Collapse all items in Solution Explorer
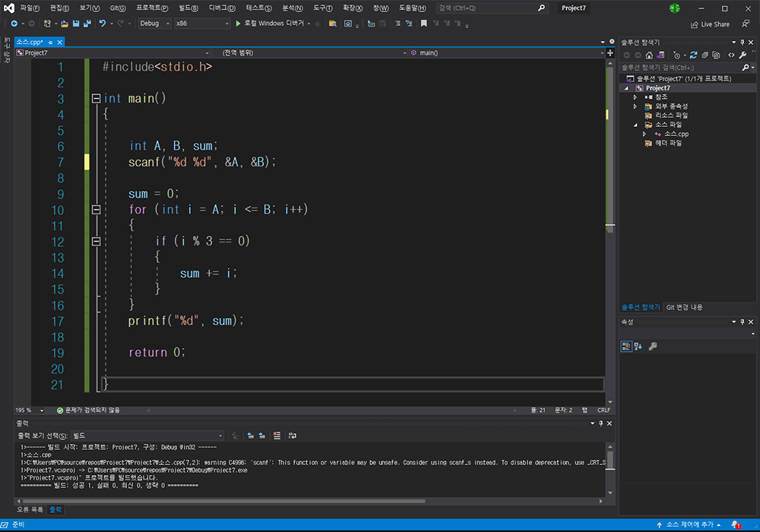Screen dimensions: 760x532 coord(705,55)
